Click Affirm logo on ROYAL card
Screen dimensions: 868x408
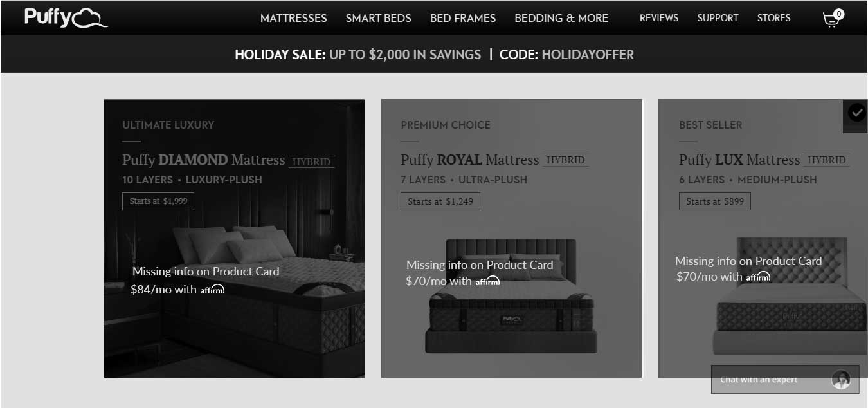tap(487, 281)
